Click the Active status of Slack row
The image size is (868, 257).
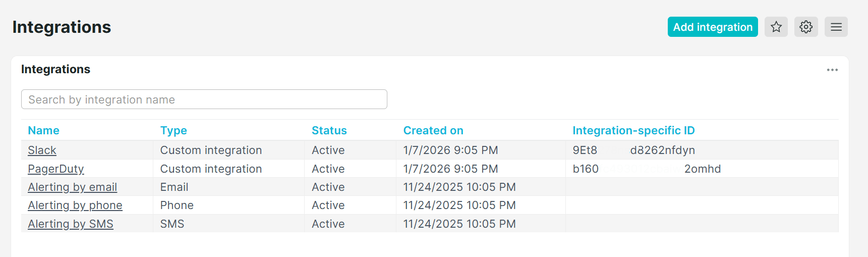tap(328, 150)
